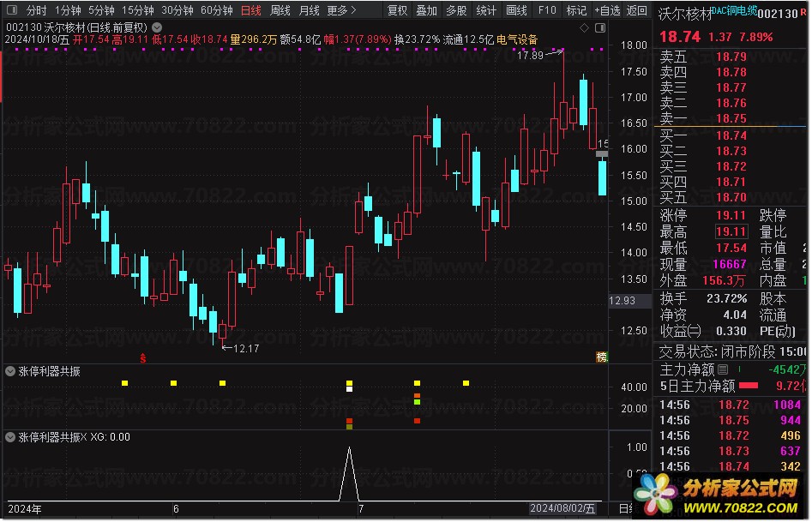The width and height of the screenshot is (812, 522).
Task: Click the 榜 ranking badge on chart
Action: pos(601,357)
